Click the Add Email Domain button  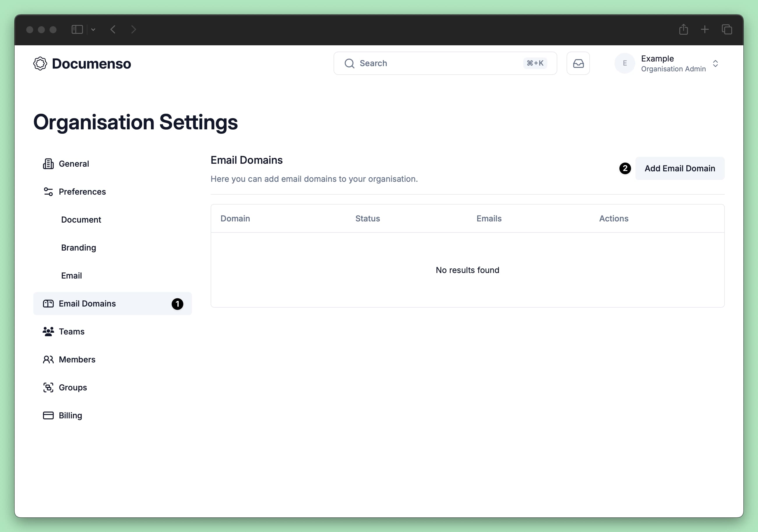point(679,168)
